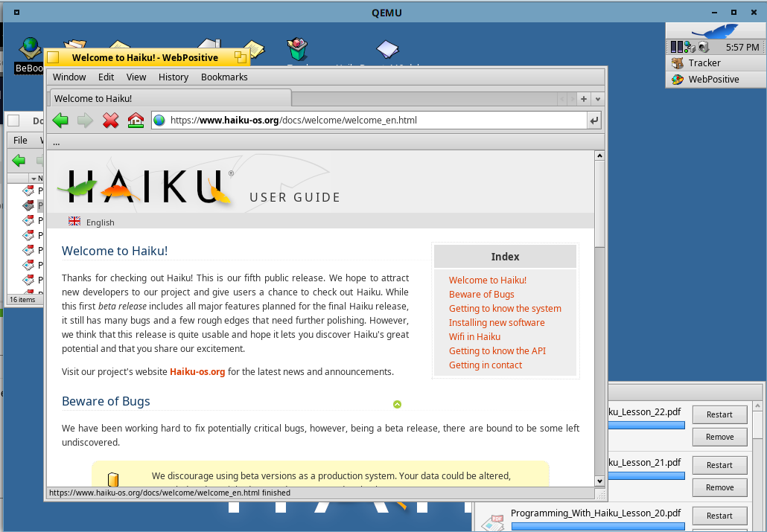
Task: Open the Haiku leaf Deskbar menu
Action: [716, 32]
